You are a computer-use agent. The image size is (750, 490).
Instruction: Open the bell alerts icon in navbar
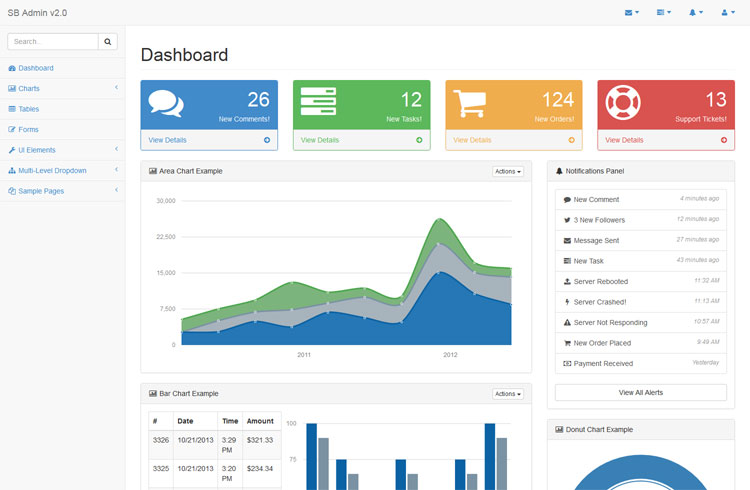point(695,13)
